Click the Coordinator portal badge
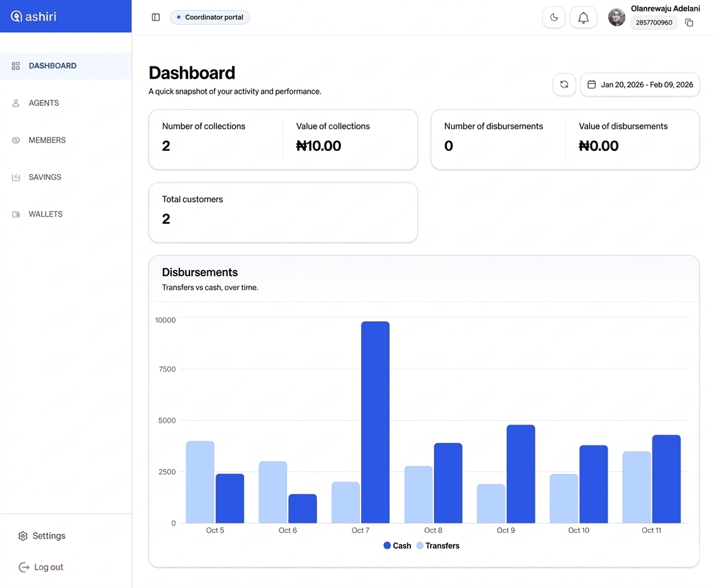The height and width of the screenshot is (588, 714). point(210,17)
